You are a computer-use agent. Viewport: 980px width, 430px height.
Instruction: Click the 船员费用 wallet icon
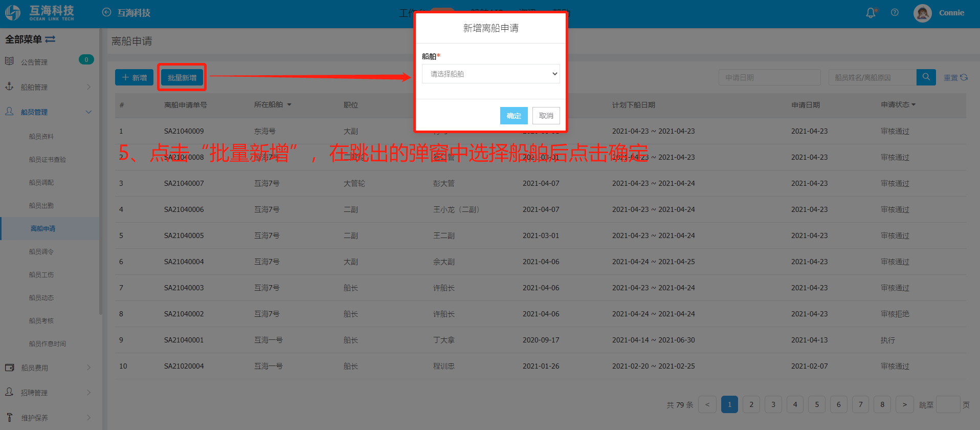[x=9, y=368]
